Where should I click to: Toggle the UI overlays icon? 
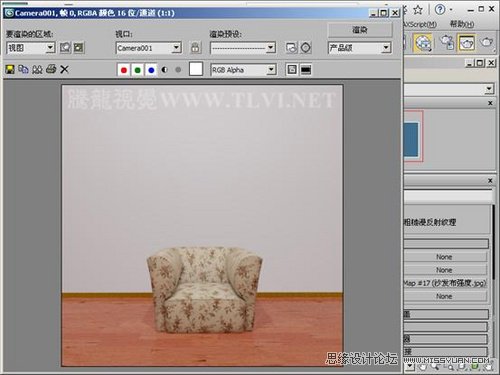point(292,69)
